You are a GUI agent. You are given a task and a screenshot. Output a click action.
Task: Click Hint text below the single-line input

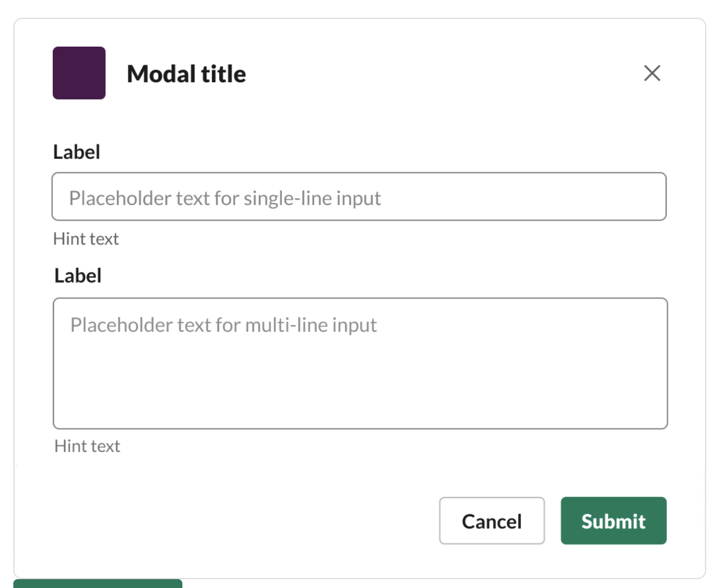[x=86, y=239]
